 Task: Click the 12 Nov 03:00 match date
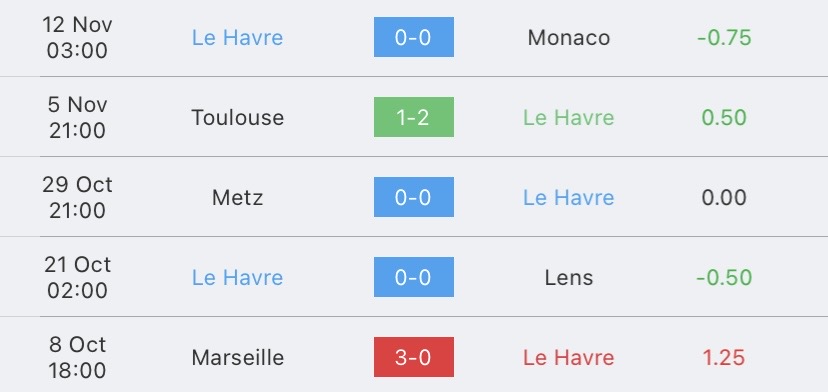click(x=77, y=38)
